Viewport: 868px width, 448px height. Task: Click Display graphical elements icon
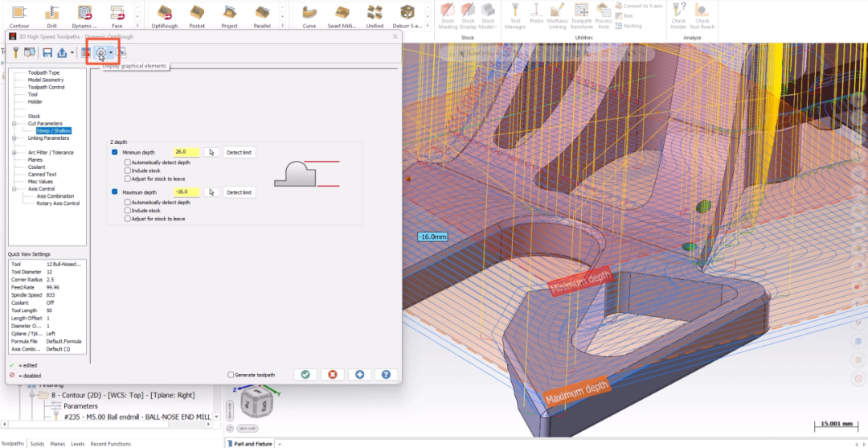click(100, 52)
